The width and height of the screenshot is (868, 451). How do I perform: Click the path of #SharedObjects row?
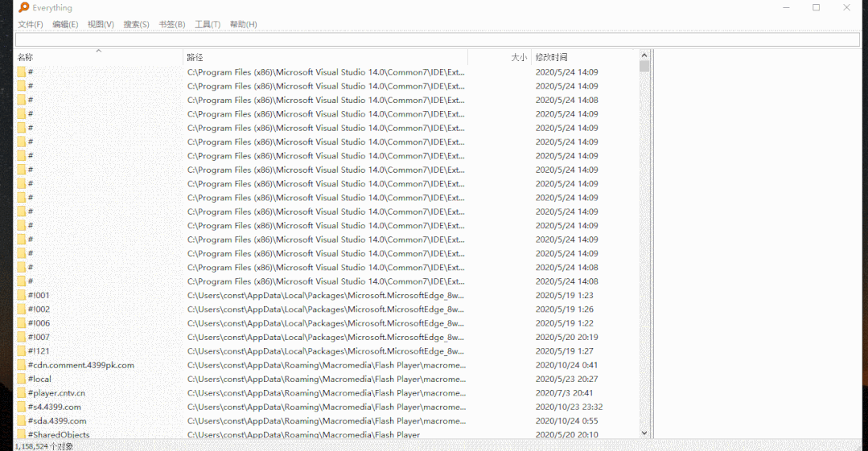coord(303,434)
